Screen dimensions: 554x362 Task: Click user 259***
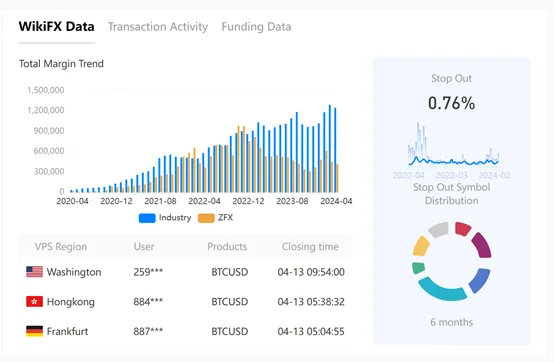click(148, 272)
